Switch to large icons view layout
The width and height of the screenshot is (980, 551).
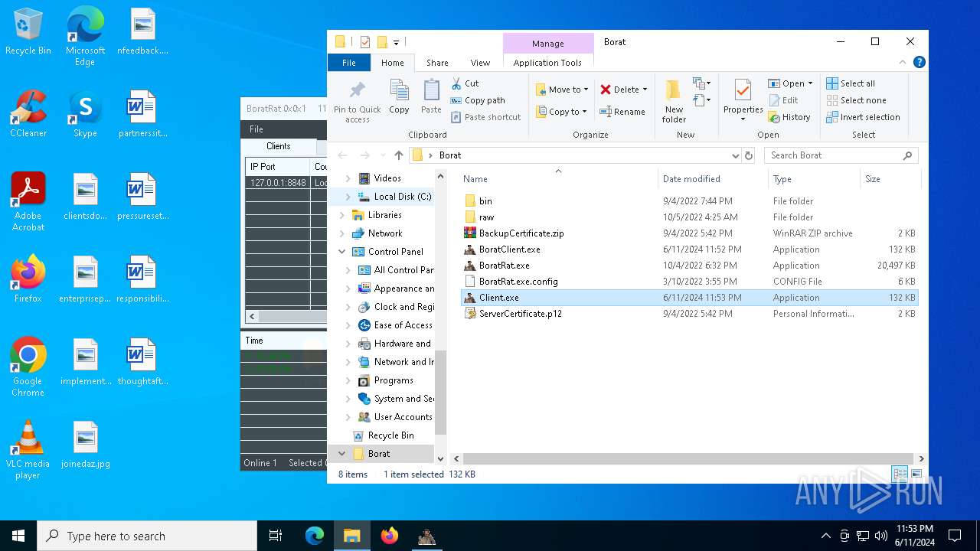tap(916, 474)
